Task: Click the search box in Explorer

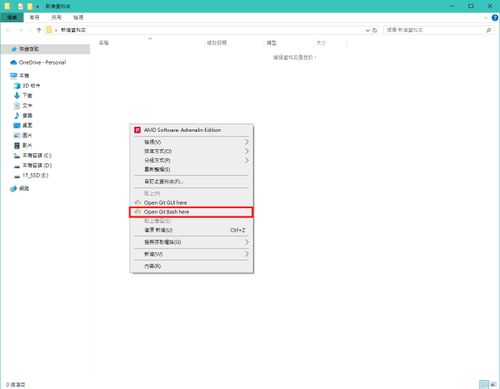Action: coord(438,30)
